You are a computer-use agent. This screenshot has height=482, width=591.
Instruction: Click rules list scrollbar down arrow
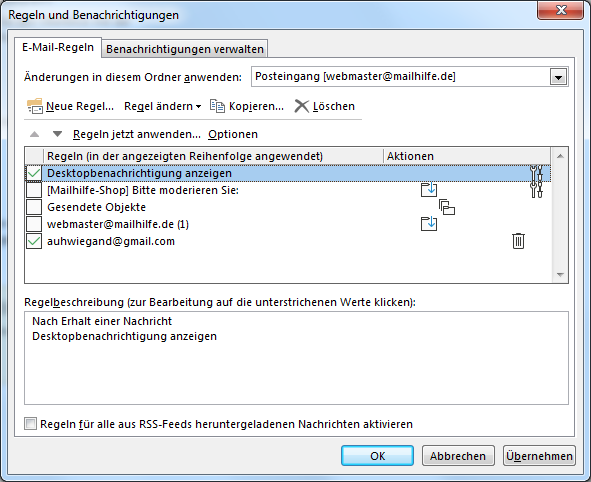coord(560,275)
